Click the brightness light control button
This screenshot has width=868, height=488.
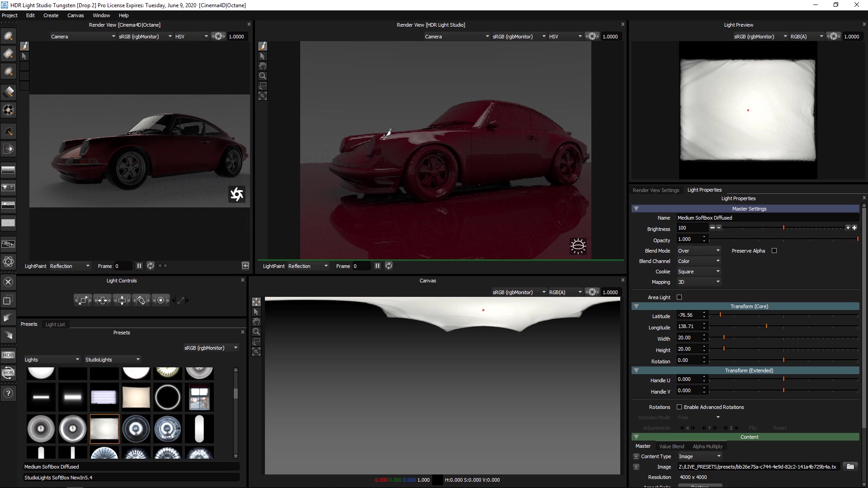pyautogui.click(x=160, y=300)
